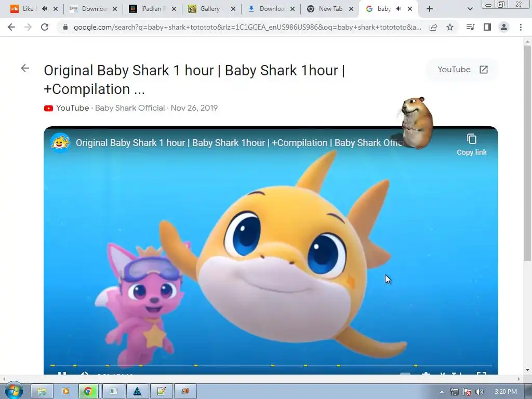The image size is (532, 399).
Task: Show hidden system tray icons
Action: [442, 392]
